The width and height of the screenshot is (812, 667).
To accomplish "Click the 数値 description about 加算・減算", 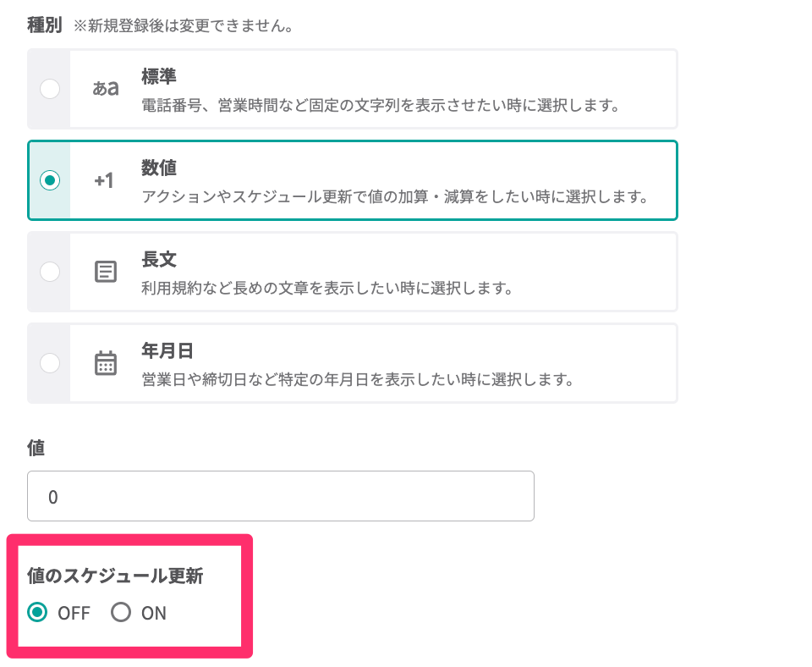I will tap(394, 198).
